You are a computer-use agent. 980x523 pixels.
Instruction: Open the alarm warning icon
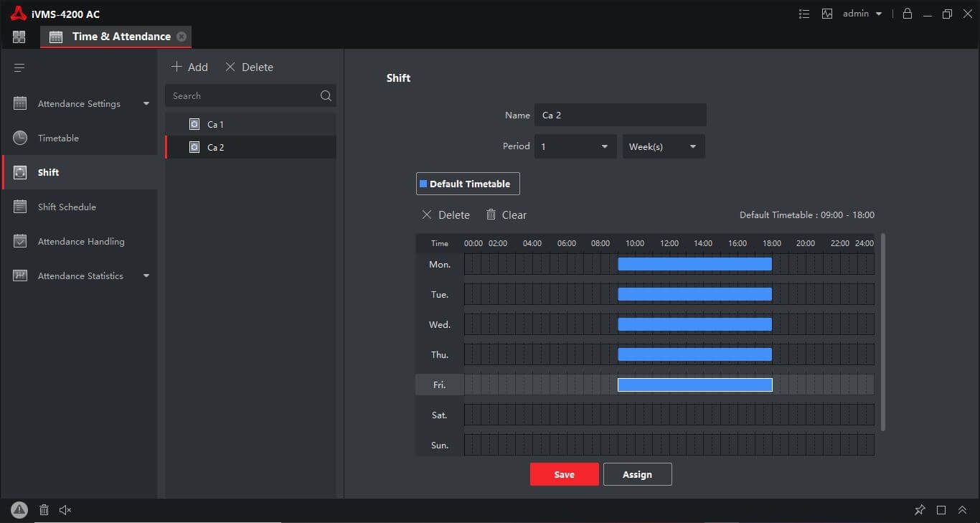19,510
